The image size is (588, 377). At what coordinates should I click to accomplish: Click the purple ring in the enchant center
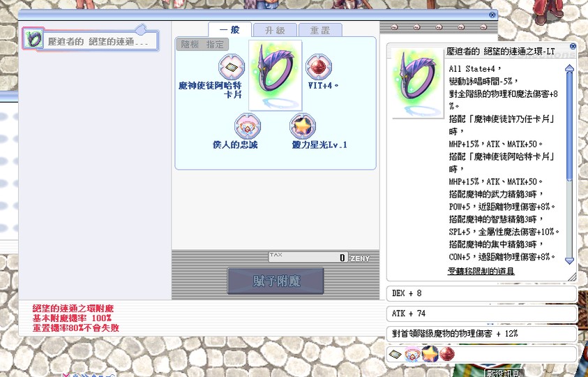(x=275, y=75)
